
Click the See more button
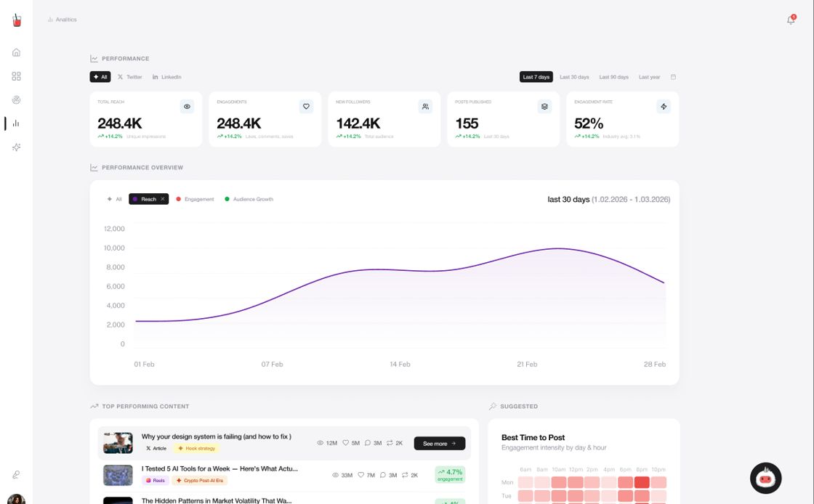[439, 443]
